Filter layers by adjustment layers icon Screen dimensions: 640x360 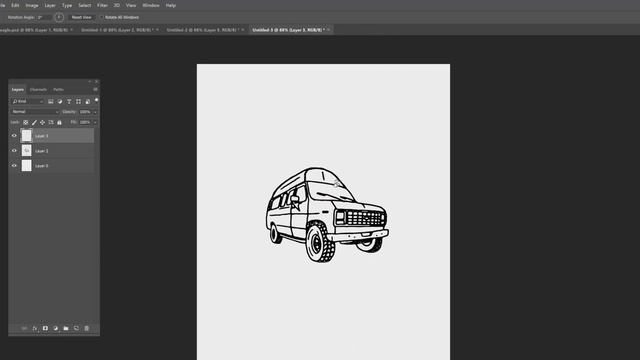[60, 101]
